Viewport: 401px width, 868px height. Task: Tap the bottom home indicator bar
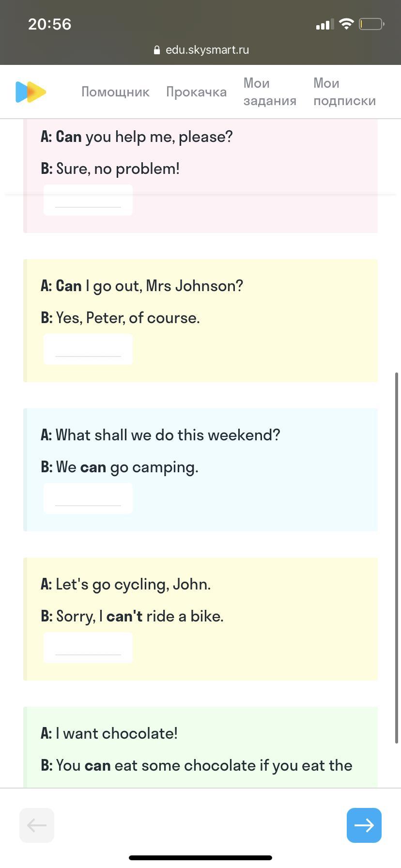pos(200,857)
